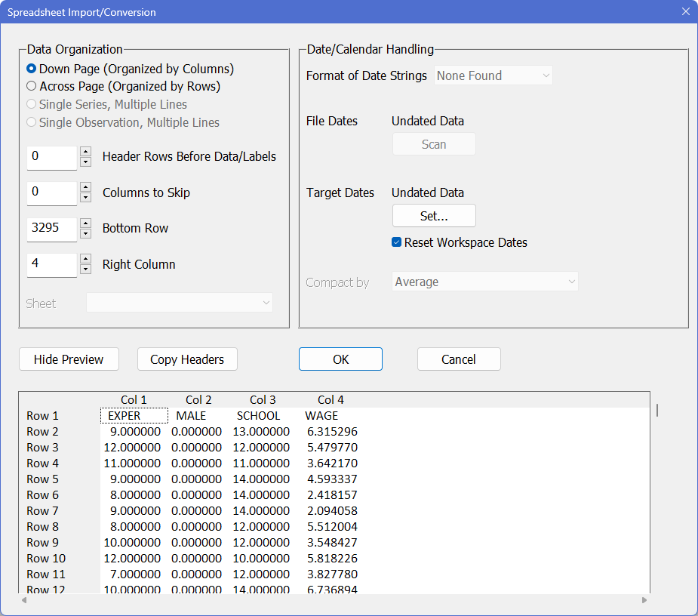Select Down Page (Organized by Columns)
Screen dimensions: 698x616
coord(32,69)
